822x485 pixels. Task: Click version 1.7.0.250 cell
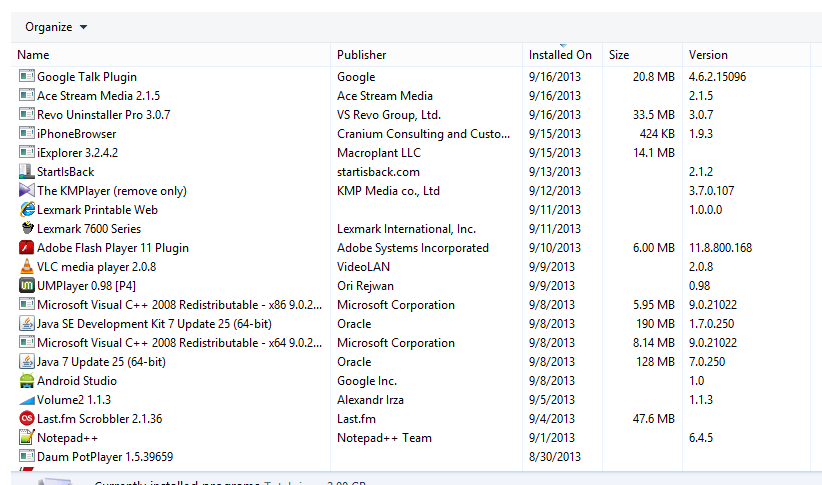coord(711,324)
